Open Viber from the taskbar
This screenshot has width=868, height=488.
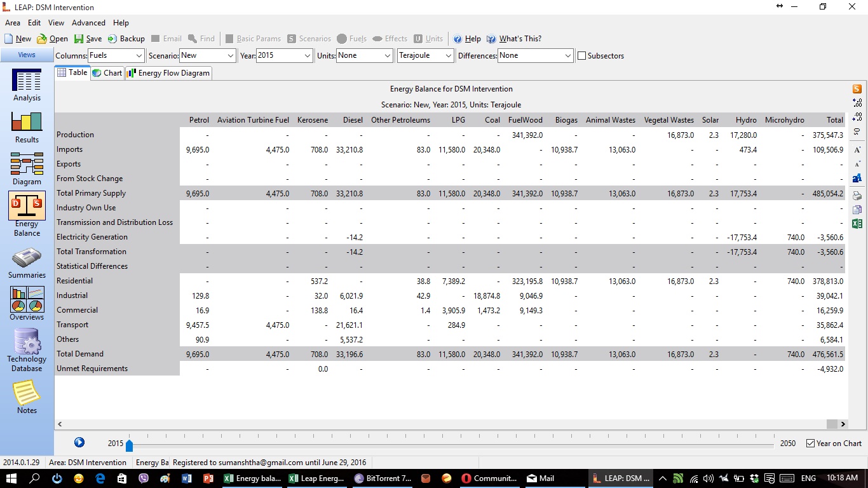tap(144, 478)
